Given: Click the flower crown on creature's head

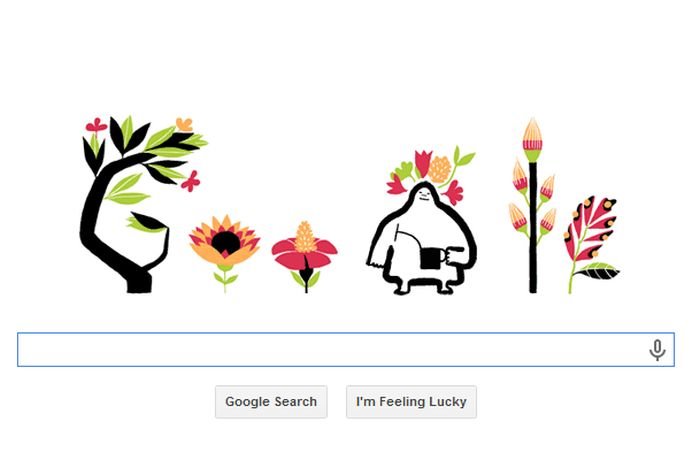Looking at the screenshot, I should coord(429,174).
